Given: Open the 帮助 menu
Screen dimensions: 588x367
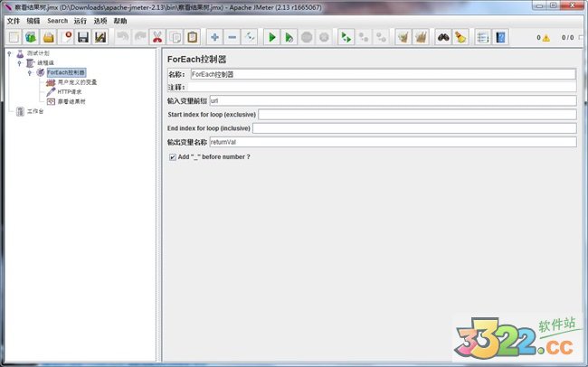Looking at the screenshot, I should coord(120,21).
